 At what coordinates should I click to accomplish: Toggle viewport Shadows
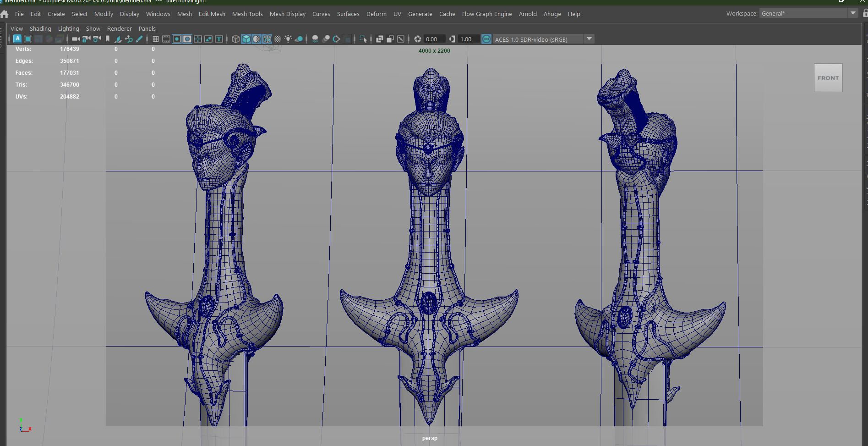coord(299,39)
